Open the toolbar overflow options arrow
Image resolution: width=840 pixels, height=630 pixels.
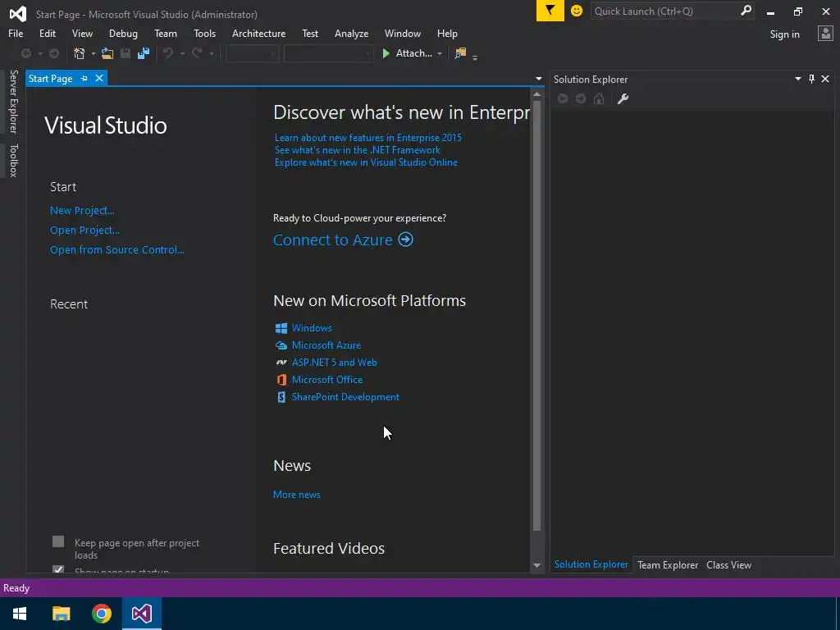coord(475,57)
